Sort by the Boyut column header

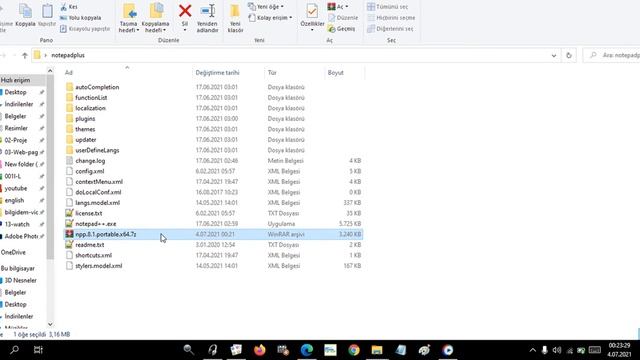336,73
